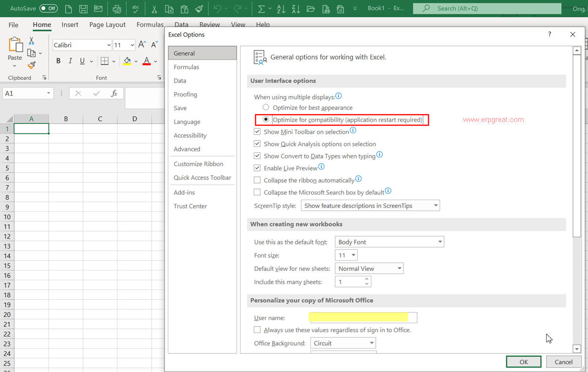Click Open folder icon in Quick Access Toolbar
The width and height of the screenshot is (588, 372).
coord(311,9)
